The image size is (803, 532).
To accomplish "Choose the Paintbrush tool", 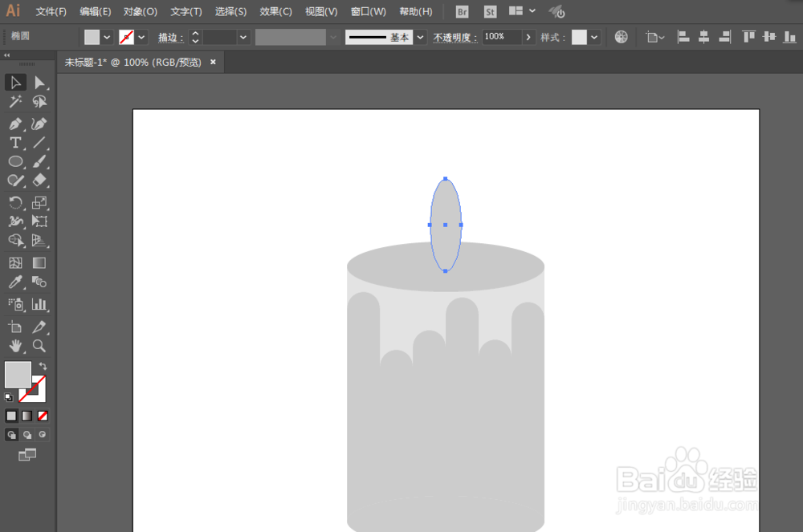I will coord(41,161).
